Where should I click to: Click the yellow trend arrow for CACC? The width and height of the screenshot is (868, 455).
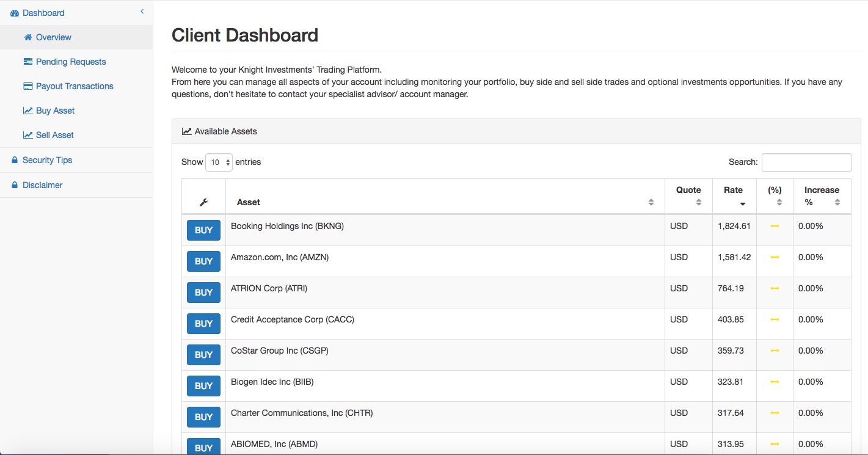[775, 319]
